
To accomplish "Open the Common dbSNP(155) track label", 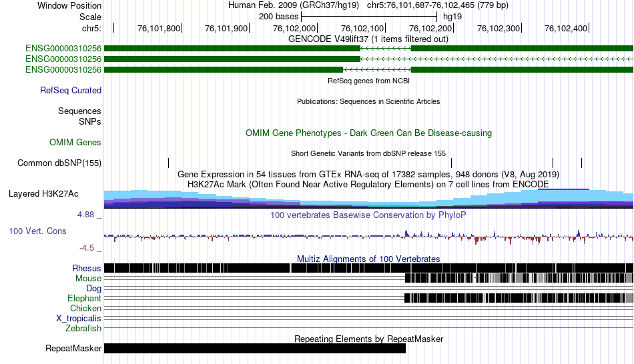I will (59, 163).
